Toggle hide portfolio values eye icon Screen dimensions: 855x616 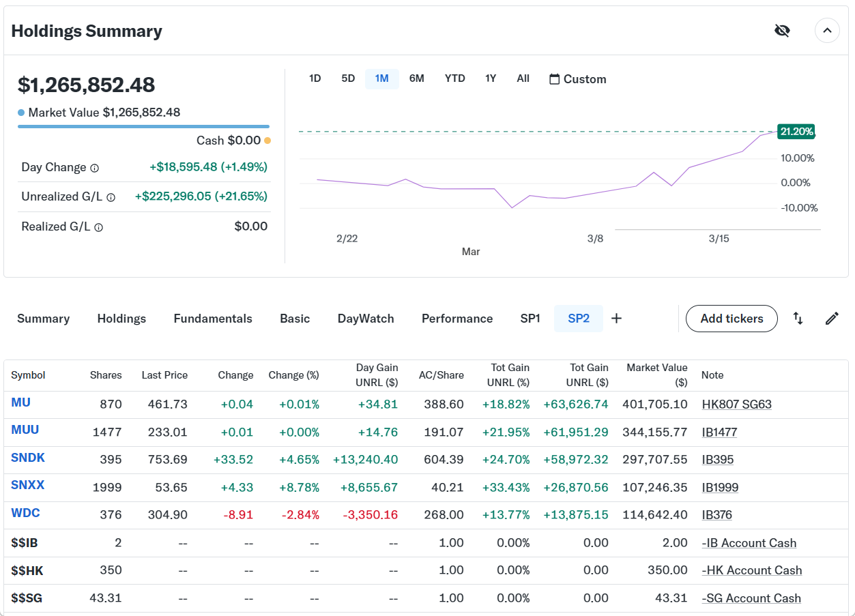[782, 31]
